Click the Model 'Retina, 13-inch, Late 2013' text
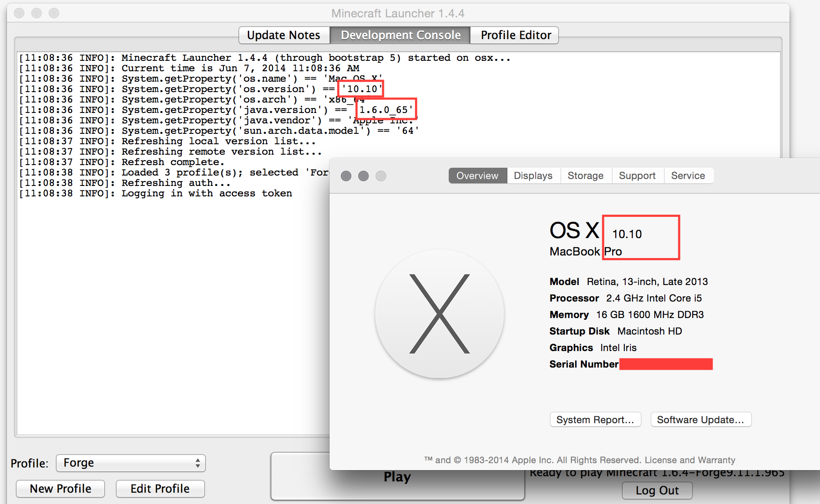Viewport: 820px width, 504px height. [x=629, y=282]
